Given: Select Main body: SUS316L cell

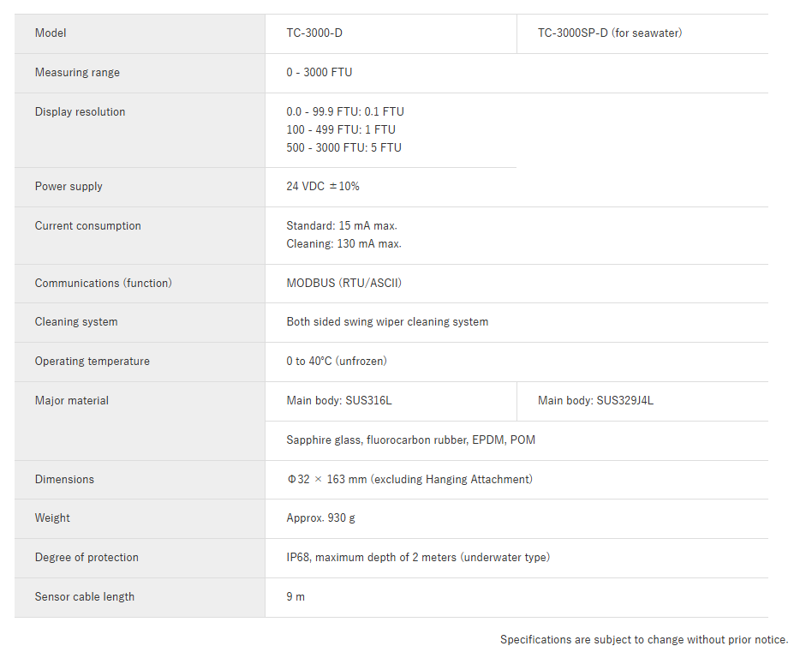Looking at the screenshot, I should point(391,401).
